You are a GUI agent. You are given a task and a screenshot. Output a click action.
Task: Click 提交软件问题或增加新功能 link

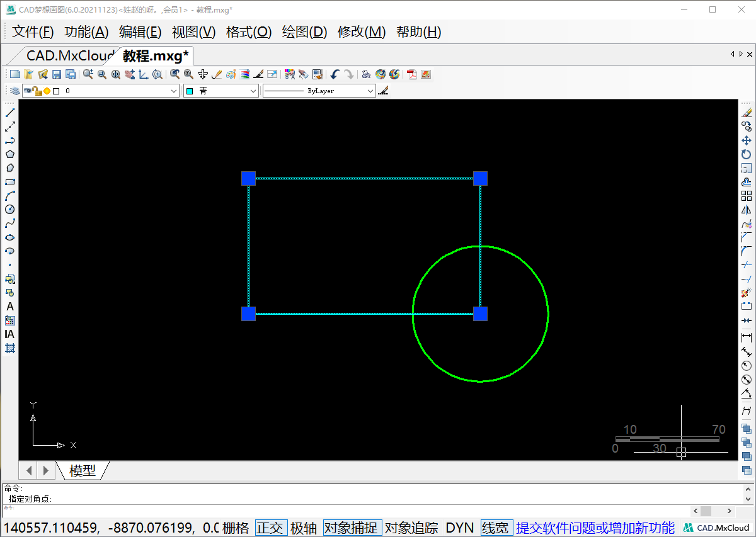pyautogui.click(x=595, y=528)
